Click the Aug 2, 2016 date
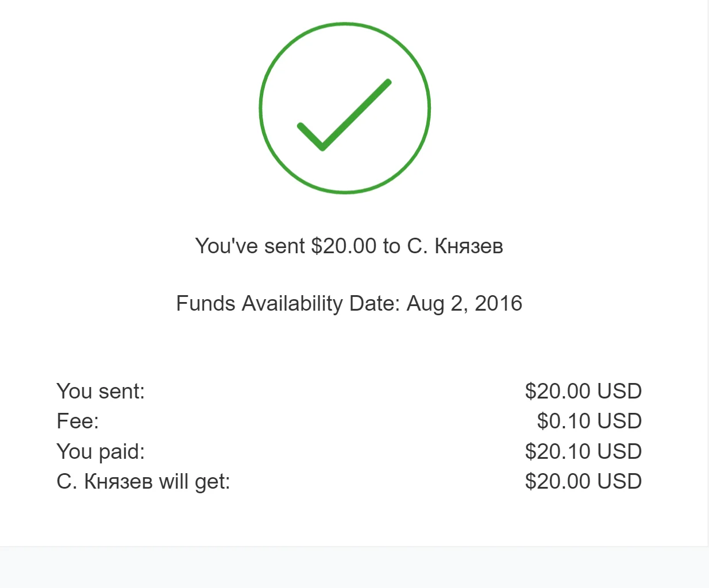 [x=464, y=303]
